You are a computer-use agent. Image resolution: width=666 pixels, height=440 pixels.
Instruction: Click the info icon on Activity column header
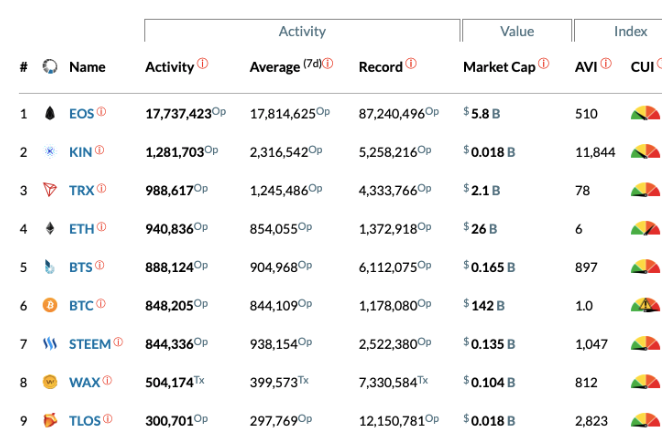tap(203, 64)
